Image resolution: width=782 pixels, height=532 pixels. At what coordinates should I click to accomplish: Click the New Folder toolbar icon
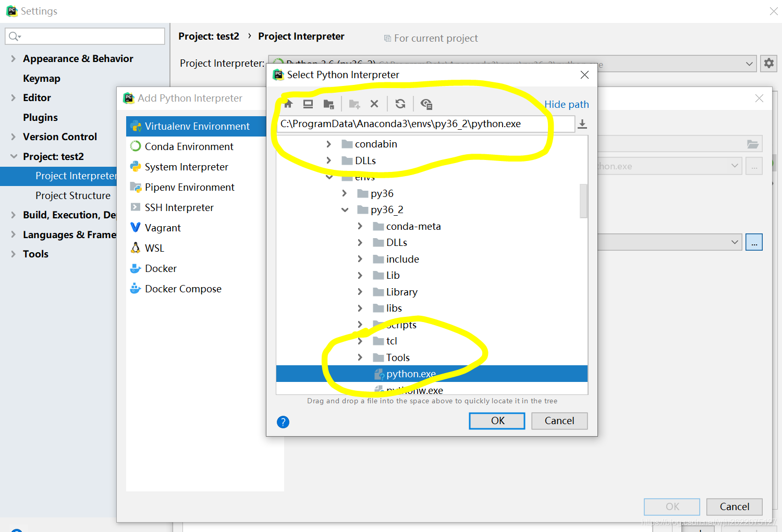355,104
